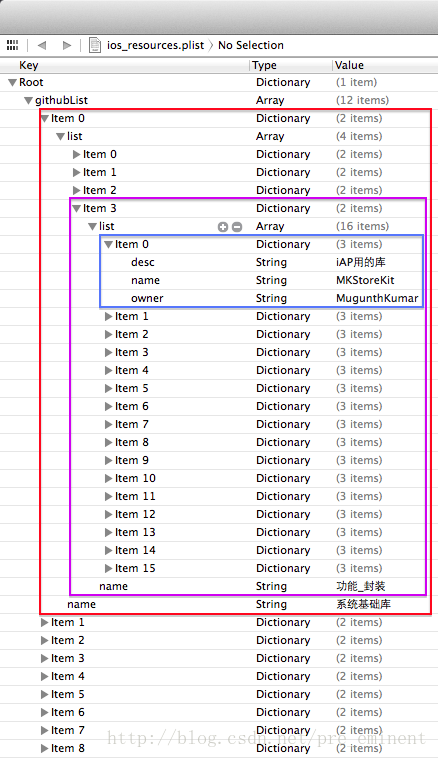Collapse the githubList array

[x=29, y=101]
